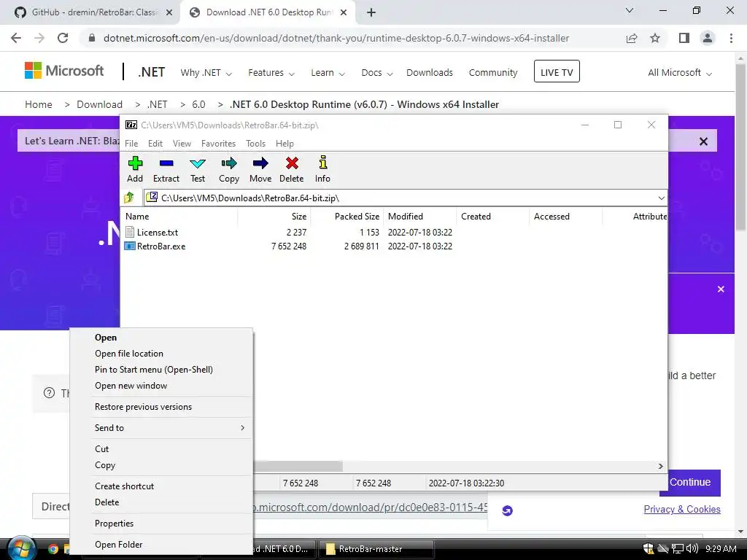This screenshot has height=560, width=747.
Task: Extract files with the Extract toolbar icon
Action: [x=166, y=169]
